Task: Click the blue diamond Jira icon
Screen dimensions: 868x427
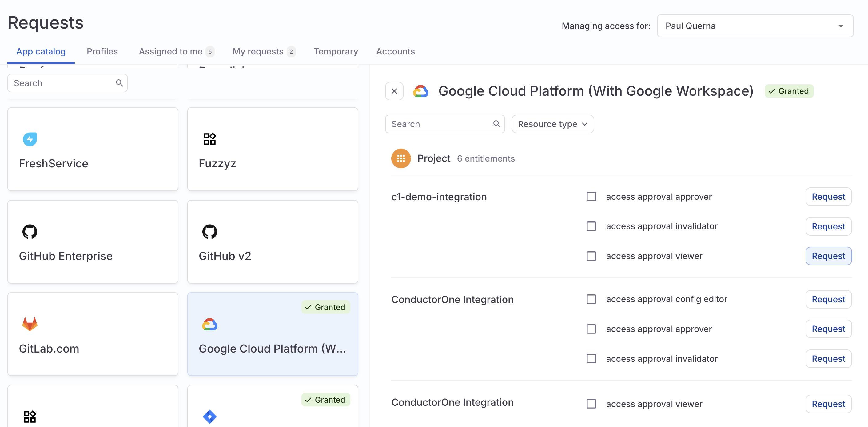Action: [x=209, y=417]
